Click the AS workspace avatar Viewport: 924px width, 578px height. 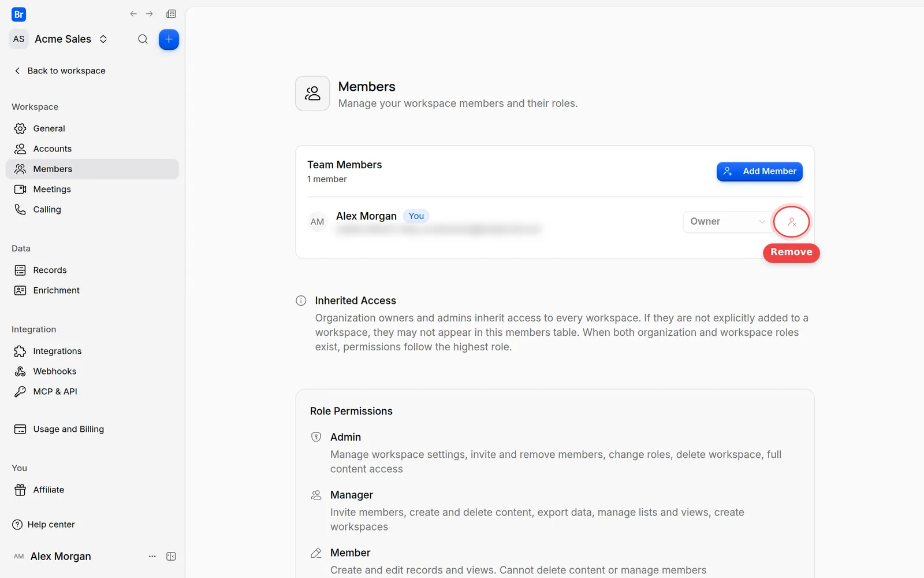[19, 39]
